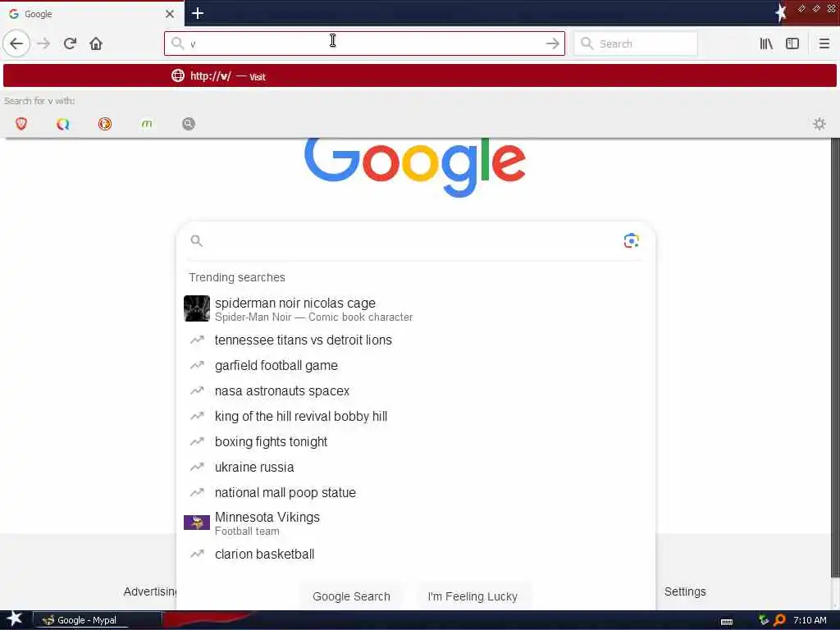The height and width of the screenshot is (630, 840).
Task: Click the page vertical scrollbar
Action: tap(834, 358)
